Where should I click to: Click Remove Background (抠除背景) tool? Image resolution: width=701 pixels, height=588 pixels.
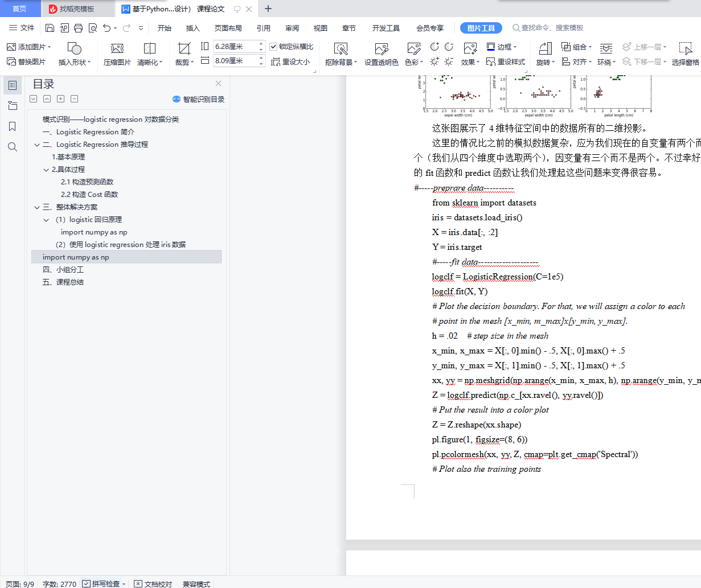pos(341,55)
